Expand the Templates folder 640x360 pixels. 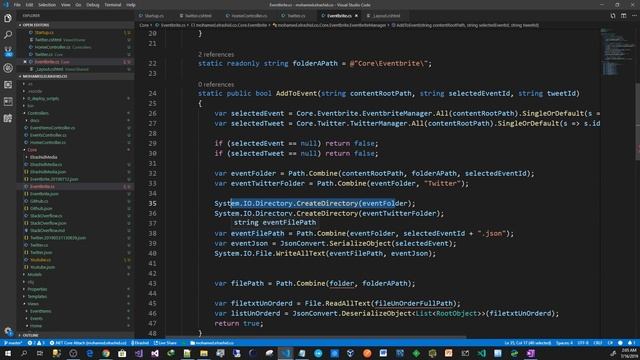click(x=37, y=296)
